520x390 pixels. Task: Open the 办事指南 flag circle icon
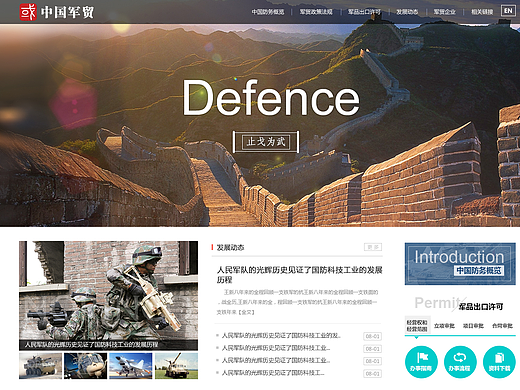pos(421,362)
